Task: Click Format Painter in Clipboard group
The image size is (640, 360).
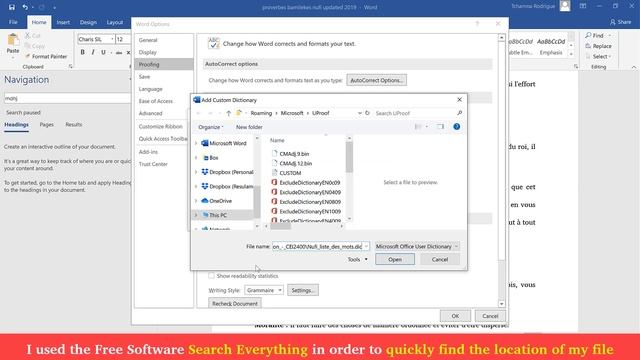Action: pyautogui.click(x=46, y=56)
